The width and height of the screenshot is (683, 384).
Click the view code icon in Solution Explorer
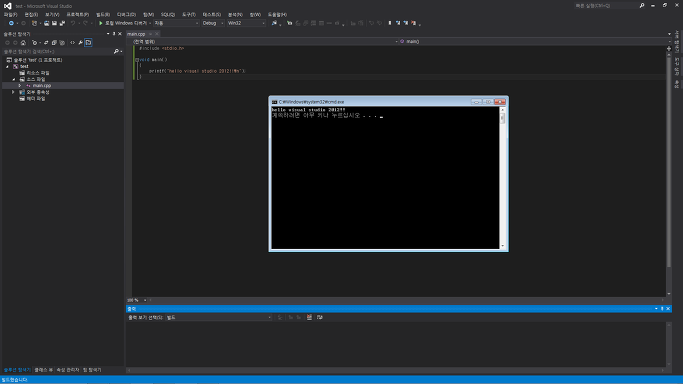(x=72, y=43)
